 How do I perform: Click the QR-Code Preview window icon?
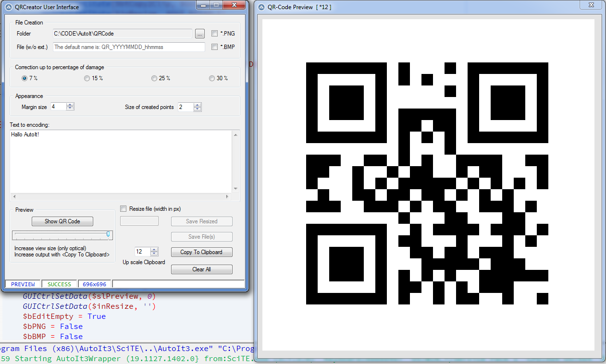pyautogui.click(x=261, y=7)
